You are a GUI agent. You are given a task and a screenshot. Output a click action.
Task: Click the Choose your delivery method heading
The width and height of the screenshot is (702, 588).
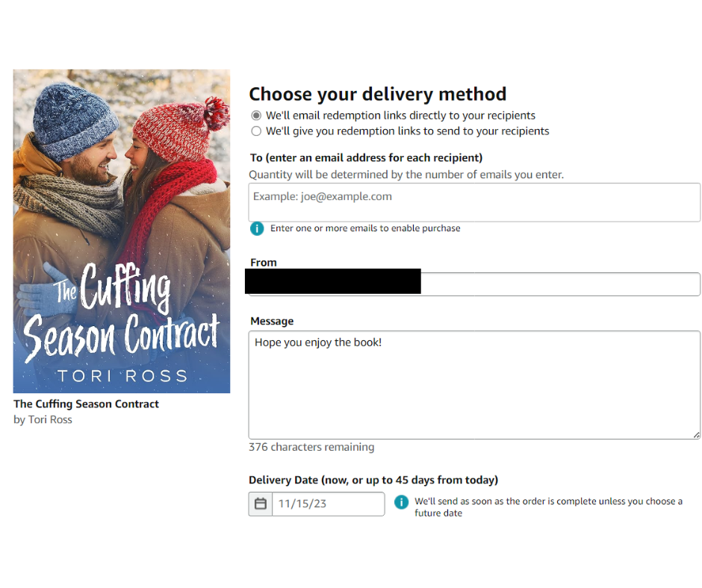pos(377,94)
